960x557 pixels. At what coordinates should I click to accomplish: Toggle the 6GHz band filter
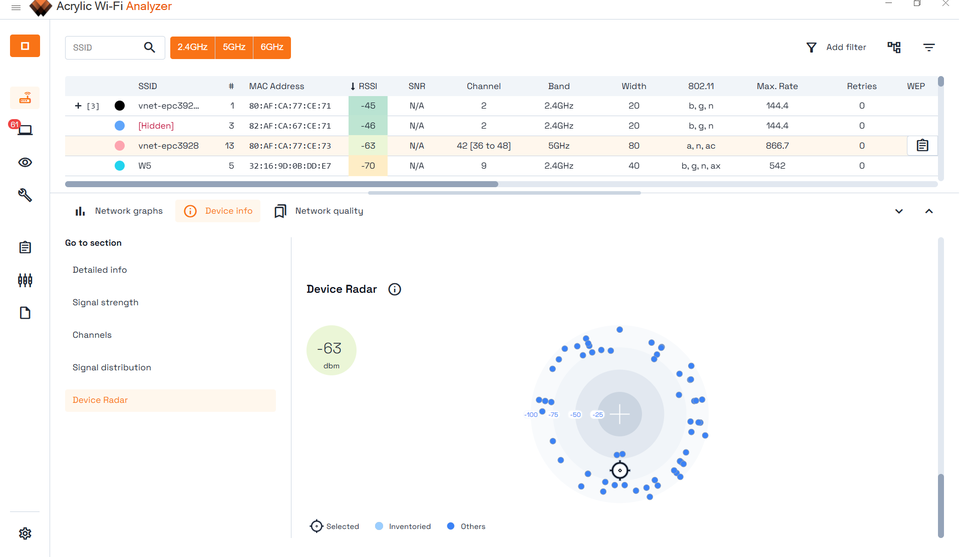272,47
